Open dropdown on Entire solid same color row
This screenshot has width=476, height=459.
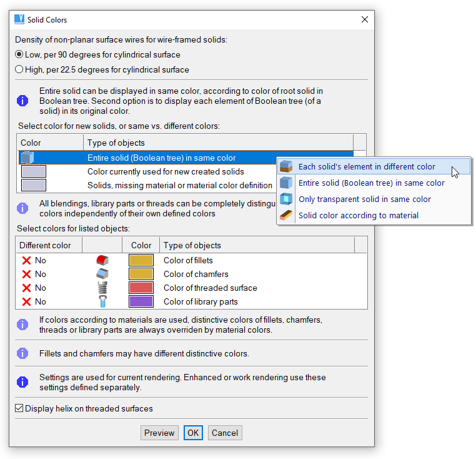[359, 158]
